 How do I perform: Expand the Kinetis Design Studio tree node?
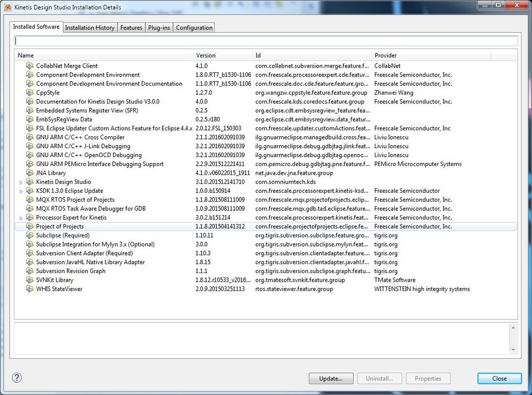(21, 183)
